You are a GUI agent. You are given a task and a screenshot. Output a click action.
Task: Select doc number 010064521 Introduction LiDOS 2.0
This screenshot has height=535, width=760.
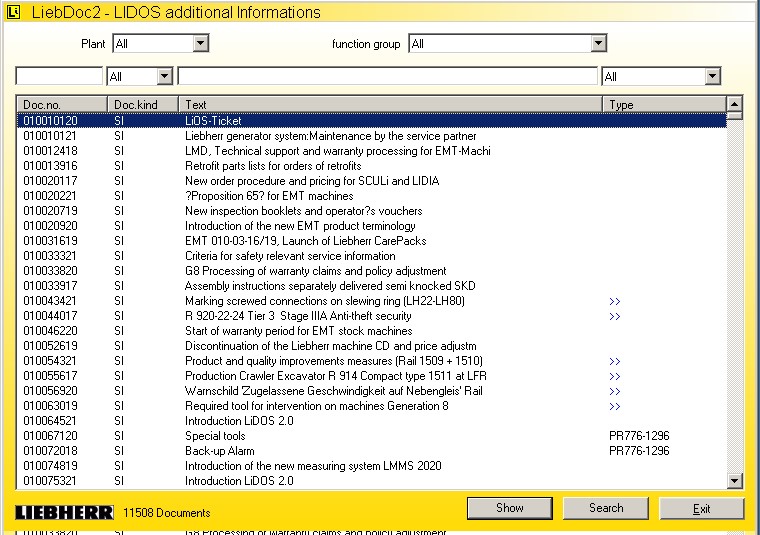(372, 421)
